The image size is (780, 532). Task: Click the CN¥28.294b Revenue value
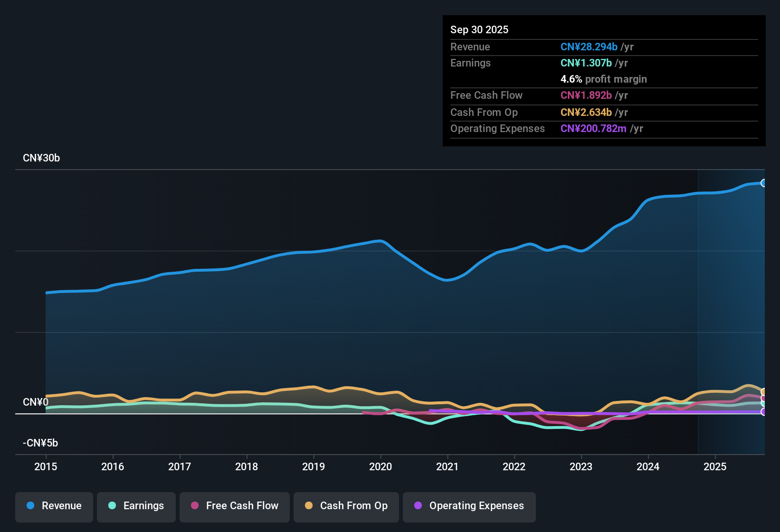(x=589, y=47)
